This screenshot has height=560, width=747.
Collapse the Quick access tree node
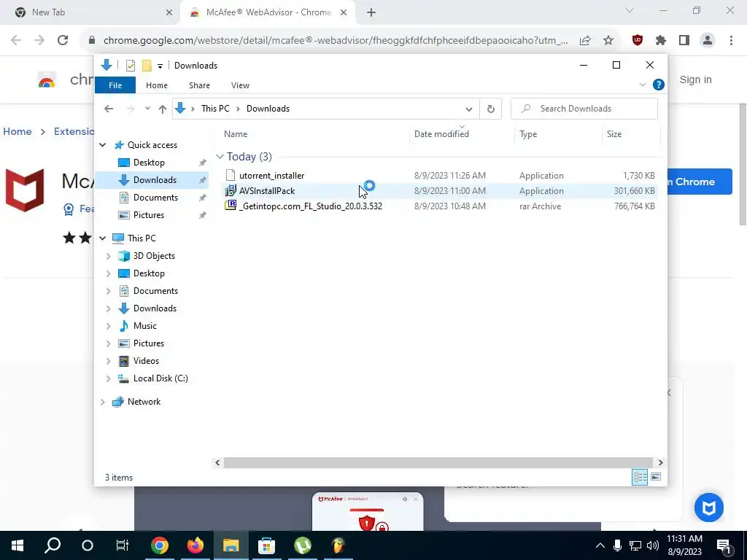pyautogui.click(x=102, y=145)
